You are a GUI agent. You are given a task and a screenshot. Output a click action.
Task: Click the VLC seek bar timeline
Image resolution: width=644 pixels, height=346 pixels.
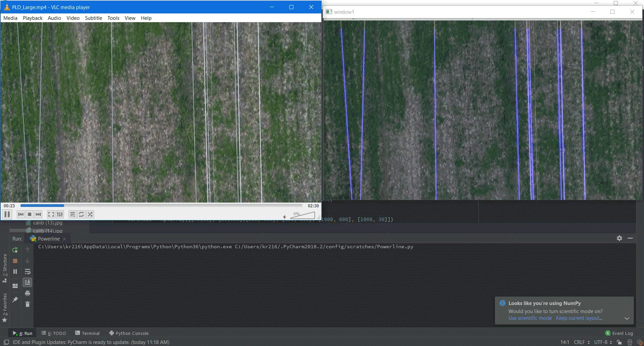[161, 206]
